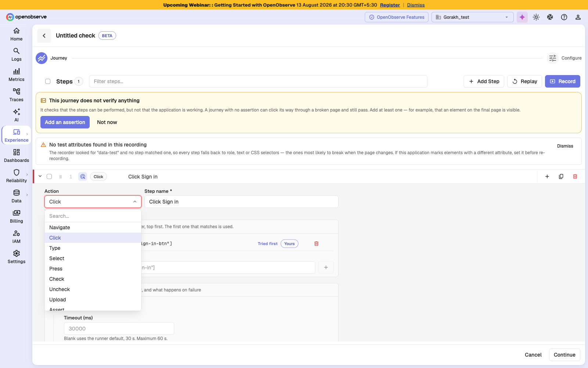The height and width of the screenshot is (368, 588).
Task: Open Traces in the sidebar
Action: tap(17, 95)
